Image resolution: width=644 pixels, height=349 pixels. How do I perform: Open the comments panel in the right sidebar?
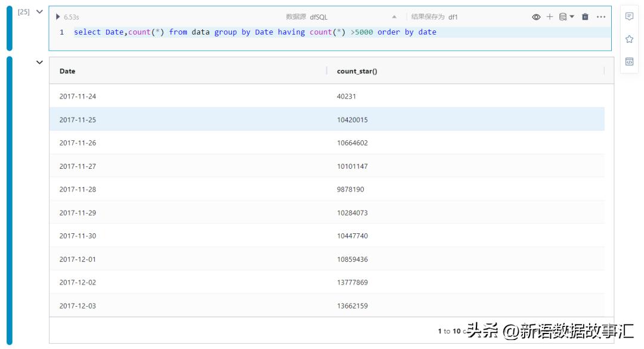[x=628, y=17]
